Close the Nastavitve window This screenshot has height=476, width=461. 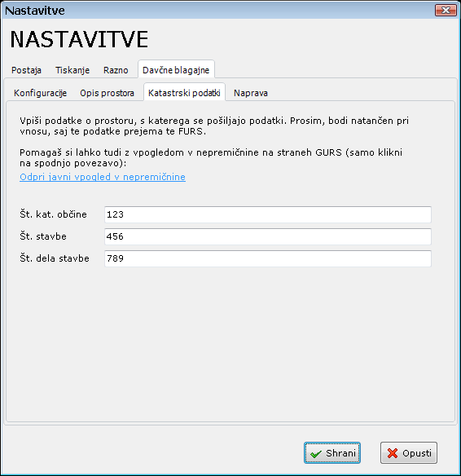tap(446, 11)
